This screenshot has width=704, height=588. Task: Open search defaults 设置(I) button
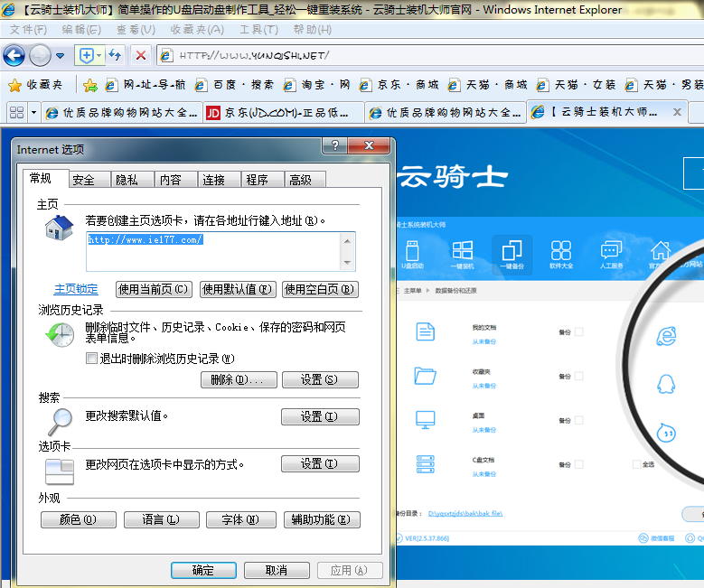pyautogui.click(x=320, y=416)
